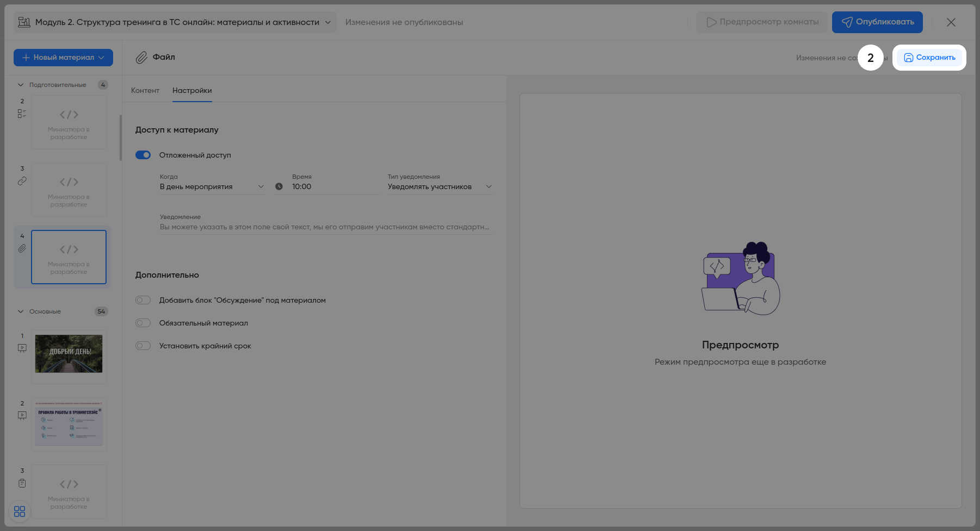
Task: Close the editor with the X icon
Action: (x=951, y=22)
